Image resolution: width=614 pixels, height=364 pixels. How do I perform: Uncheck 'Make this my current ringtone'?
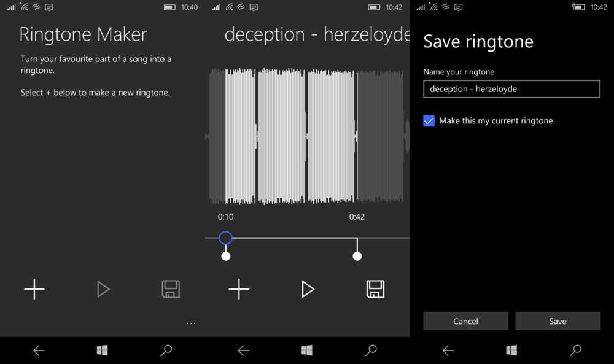pyautogui.click(x=429, y=121)
